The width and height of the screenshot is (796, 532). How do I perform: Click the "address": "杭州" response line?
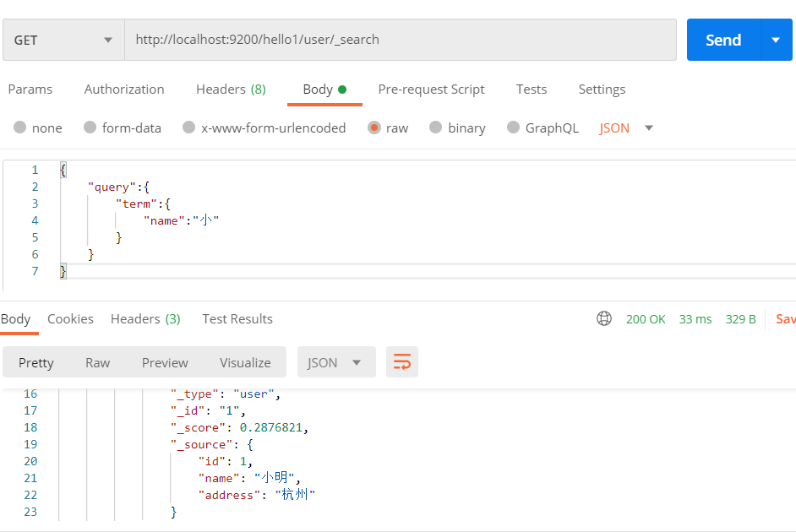(x=257, y=495)
